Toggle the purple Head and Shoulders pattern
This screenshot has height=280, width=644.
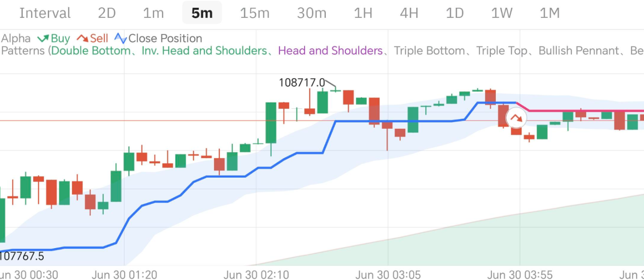330,51
